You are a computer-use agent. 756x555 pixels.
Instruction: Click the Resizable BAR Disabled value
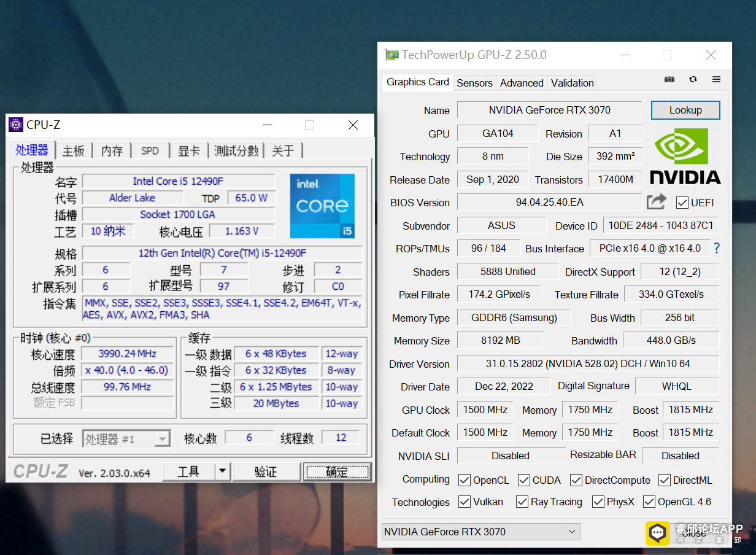click(680, 456)
